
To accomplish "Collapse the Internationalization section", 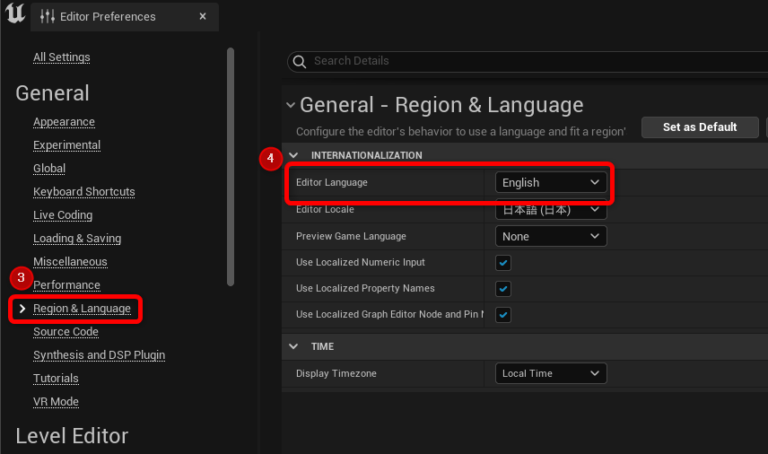I will click(293, 155).
